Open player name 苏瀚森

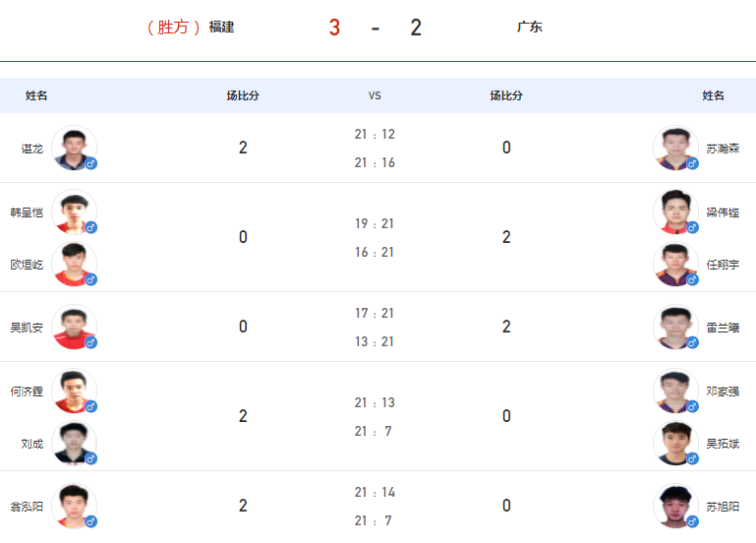coord(723,149)
